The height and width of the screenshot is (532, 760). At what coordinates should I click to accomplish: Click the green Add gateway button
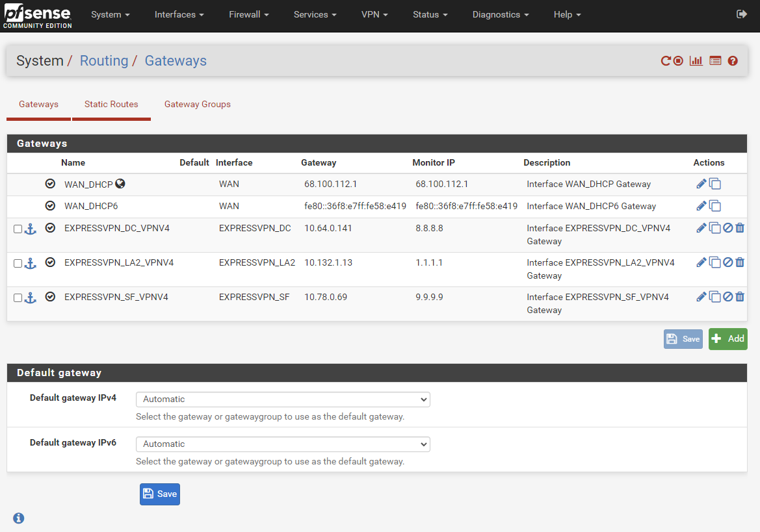tap(727, 339)
